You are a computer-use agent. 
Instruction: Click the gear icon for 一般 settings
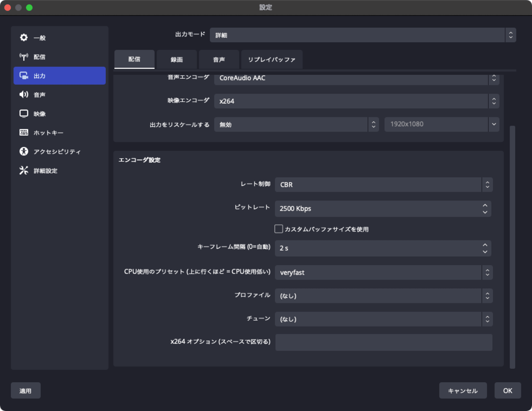24,38
